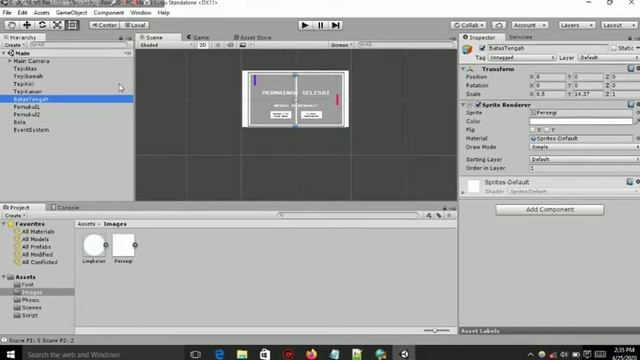The height and width of the screenshot is (360, 640).
Task: Click search by type icon in Project
Action: tap(429, 216)
